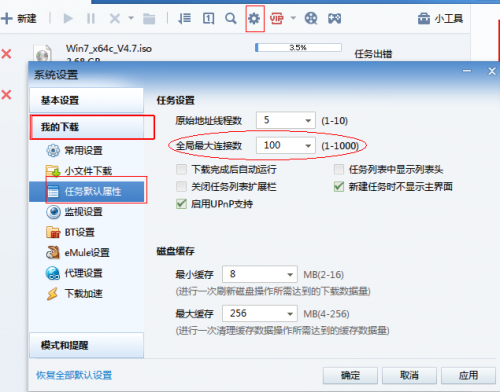Select the Win7_x64c_V4.7.iso file name
This screenshot has width=500, height=392.
109,49
